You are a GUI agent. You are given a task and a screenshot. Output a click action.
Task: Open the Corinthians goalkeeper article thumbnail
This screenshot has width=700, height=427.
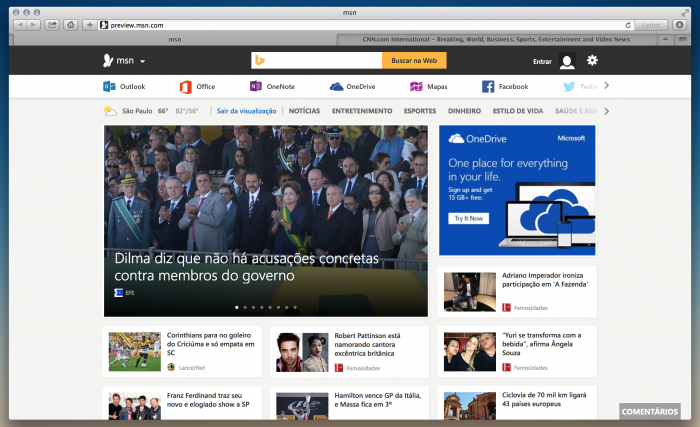(134, 352)
